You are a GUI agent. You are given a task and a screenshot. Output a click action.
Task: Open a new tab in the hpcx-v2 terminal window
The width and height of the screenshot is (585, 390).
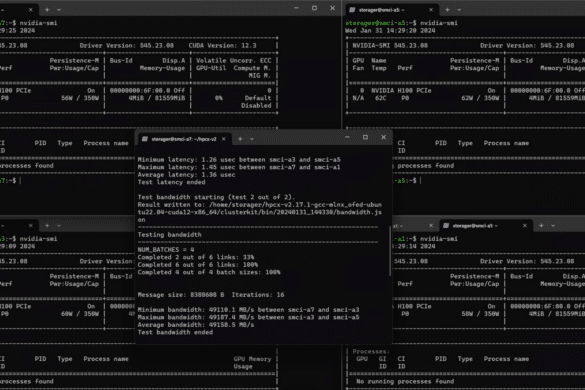click(x=240, y=139)
